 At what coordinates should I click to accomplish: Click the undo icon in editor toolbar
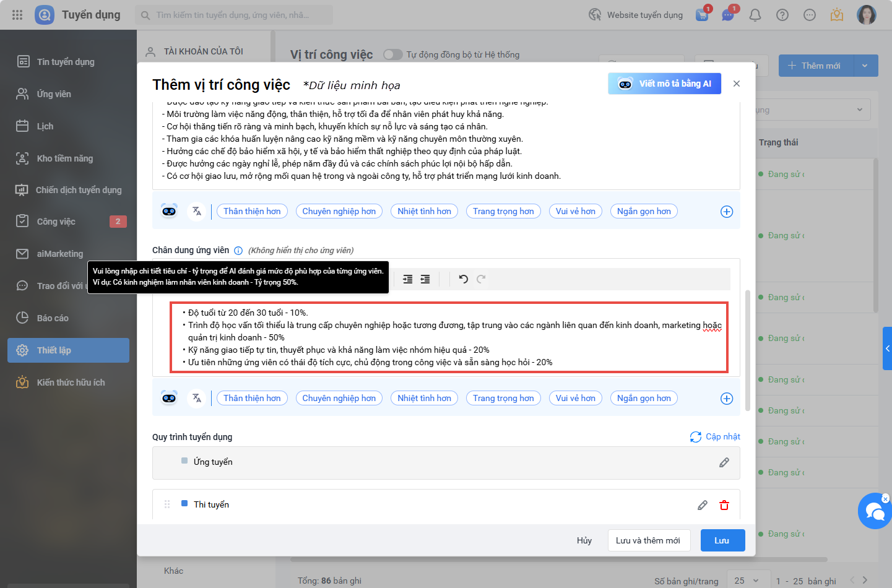(x=463, y=279)
